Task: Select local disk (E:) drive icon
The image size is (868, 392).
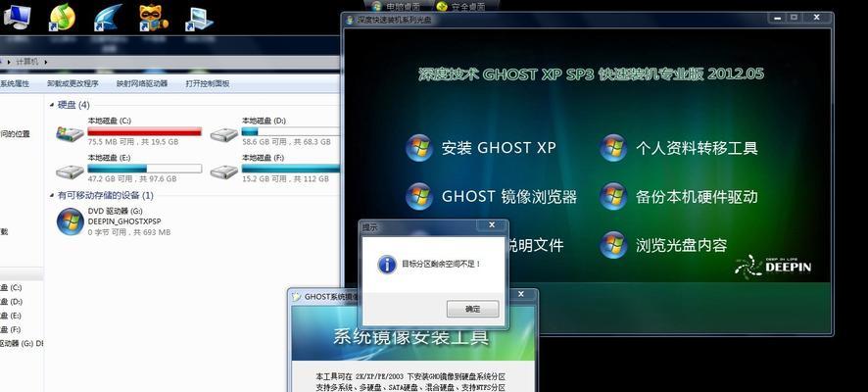Action: pos(70,171)
